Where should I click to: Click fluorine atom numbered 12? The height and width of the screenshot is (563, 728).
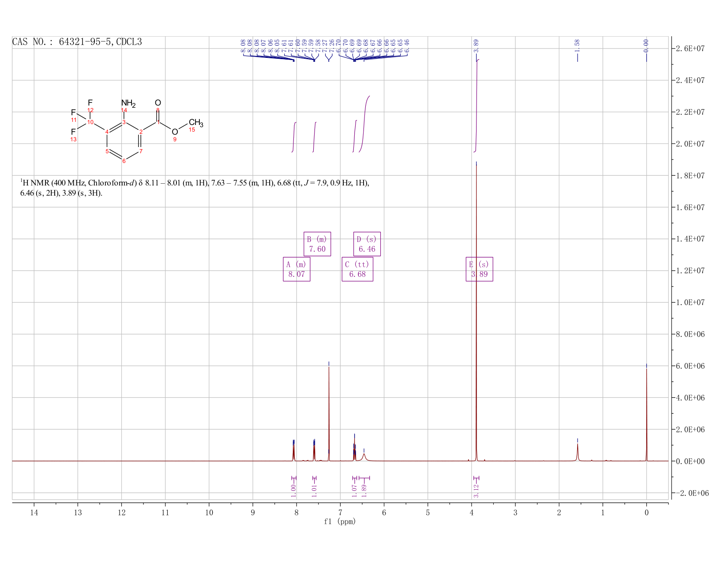90,103
